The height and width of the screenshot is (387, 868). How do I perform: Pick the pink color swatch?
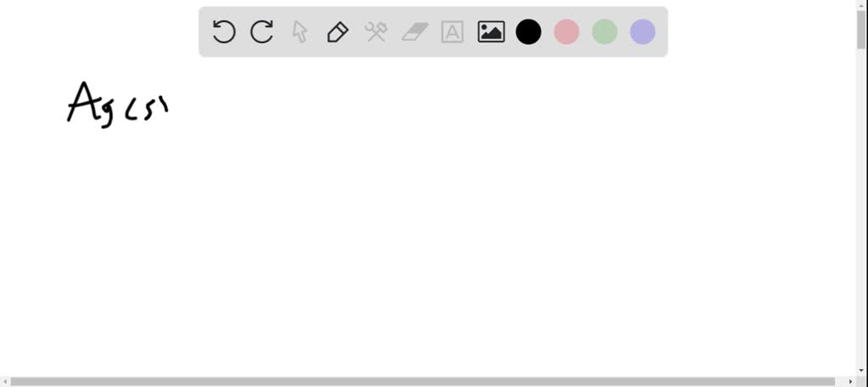tap(567, 31)
